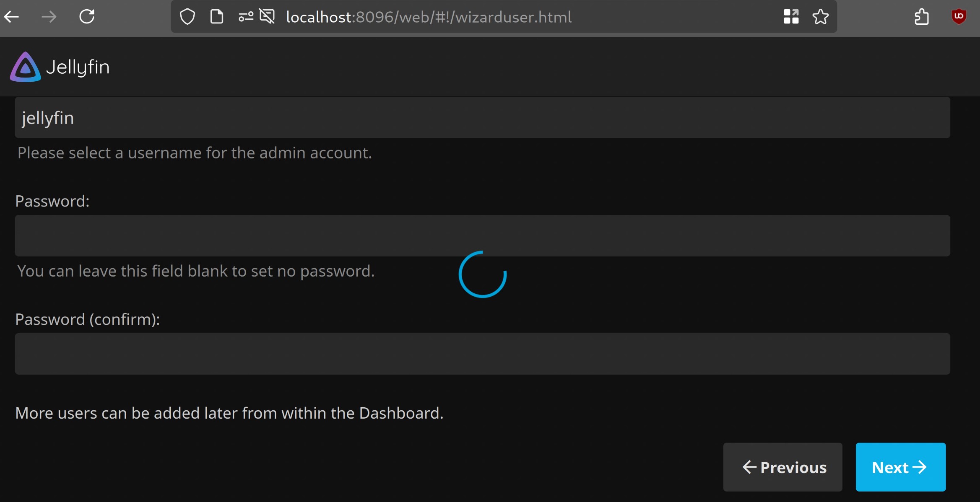The image size is (980, 502).
Task: Proceed with the Next button
Action: 900,467
